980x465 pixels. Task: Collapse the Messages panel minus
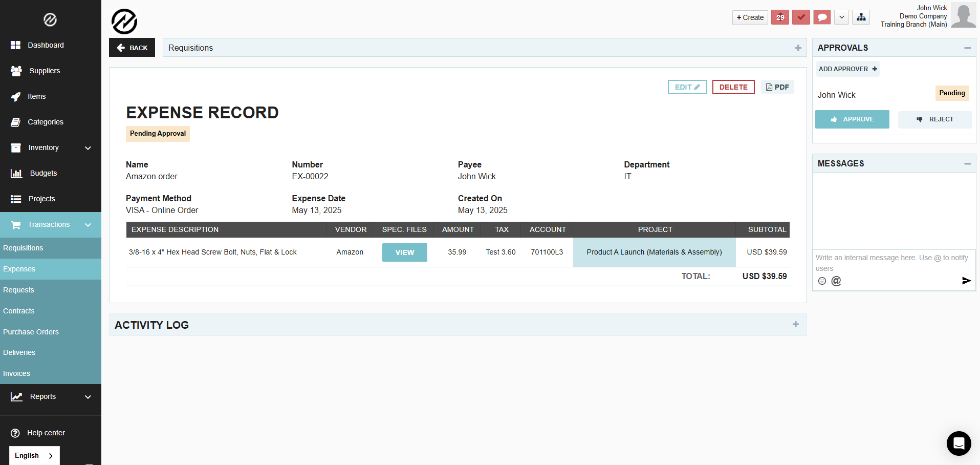tap(967, 164)
